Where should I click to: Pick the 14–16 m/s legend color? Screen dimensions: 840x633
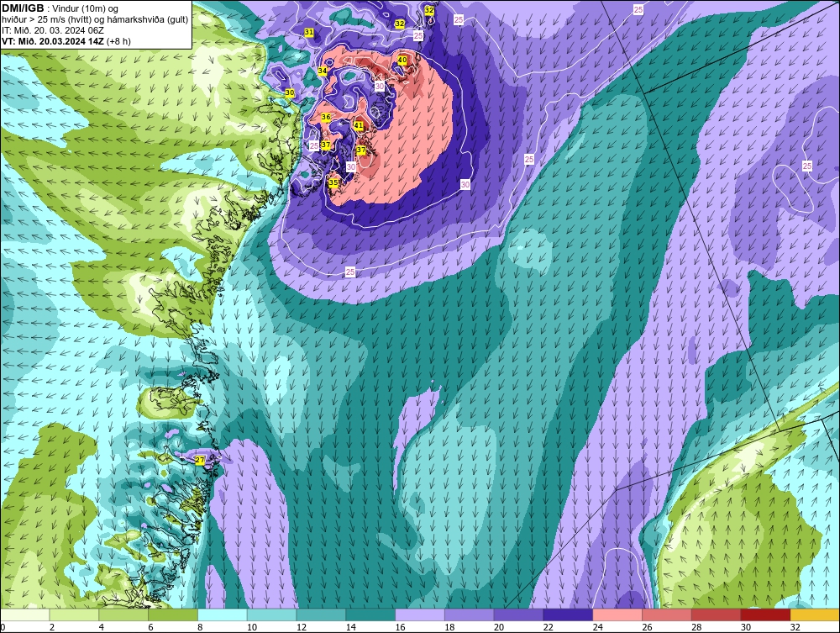click(x=370, y=615)
